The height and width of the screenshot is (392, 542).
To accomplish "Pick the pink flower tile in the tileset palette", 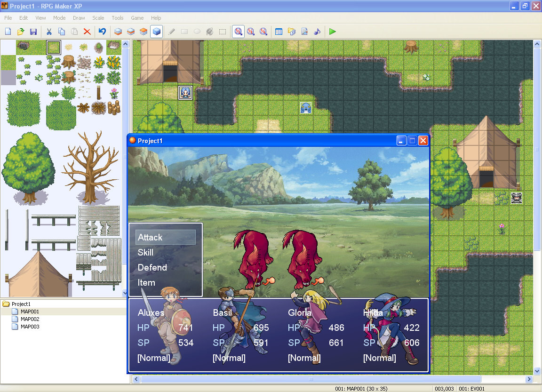I will click(x=114, y=93).
